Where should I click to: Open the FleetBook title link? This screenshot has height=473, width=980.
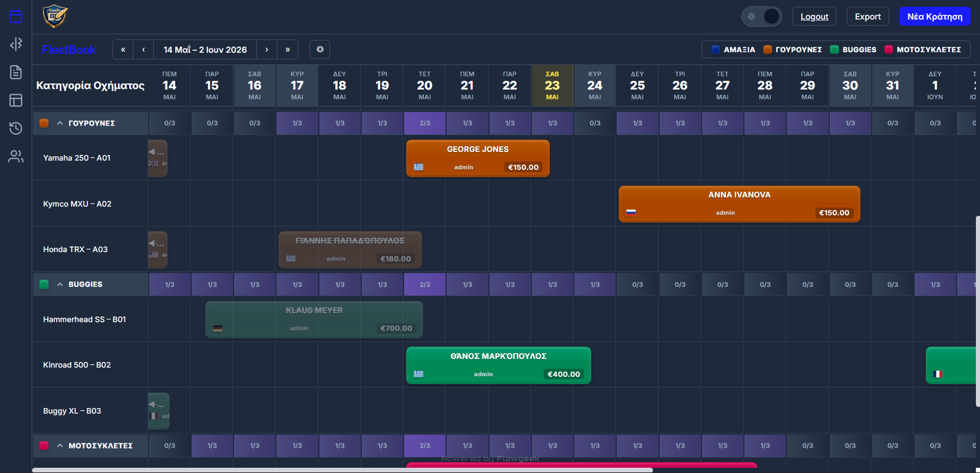coord(69,50)
